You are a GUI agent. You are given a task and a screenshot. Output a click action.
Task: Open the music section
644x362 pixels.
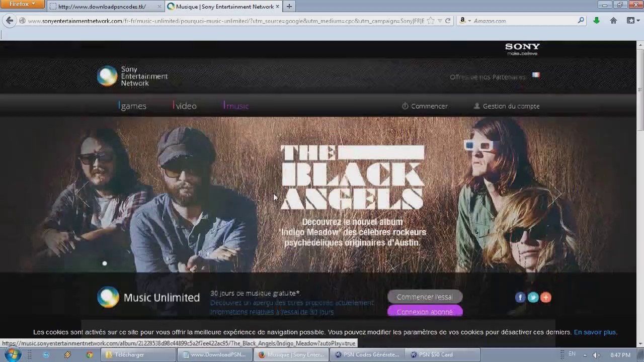click(236, 106)
